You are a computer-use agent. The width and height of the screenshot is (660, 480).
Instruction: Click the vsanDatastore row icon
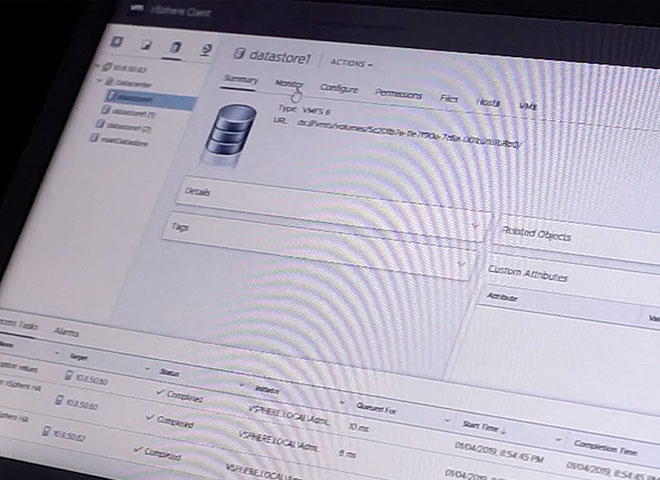(x=94, y=138)
